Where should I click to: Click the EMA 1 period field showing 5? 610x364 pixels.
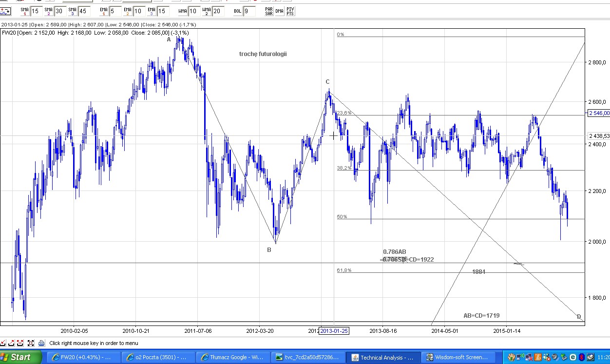pos(115,11)
